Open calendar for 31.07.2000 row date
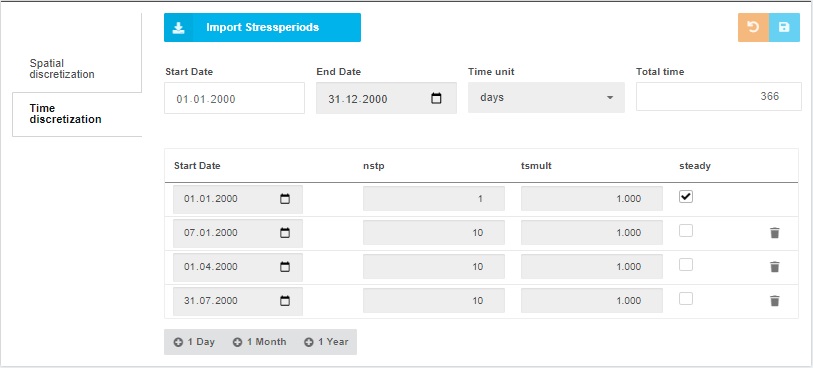 pyautogui.click(x=285, y=301)
